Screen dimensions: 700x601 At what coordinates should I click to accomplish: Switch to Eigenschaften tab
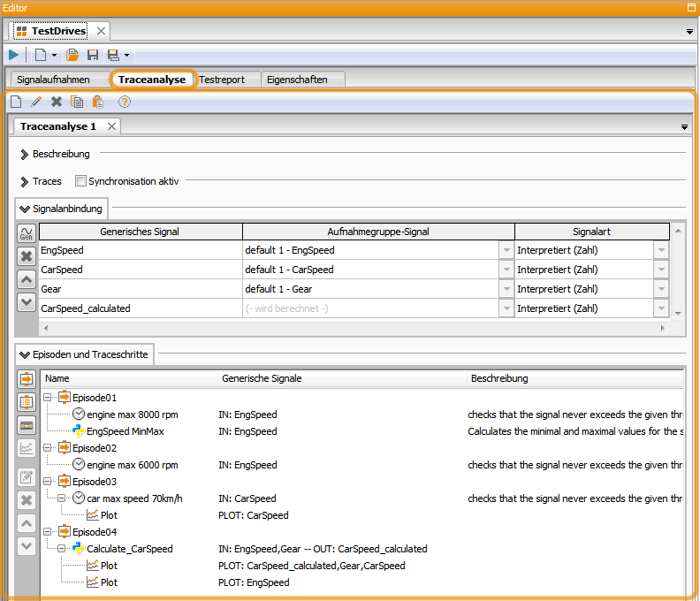coord(297,80)
